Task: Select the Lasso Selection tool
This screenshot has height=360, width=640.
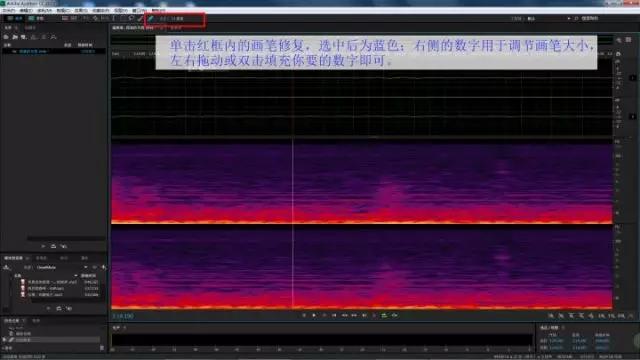Action: pyautogui.click(x=131, y=18)
